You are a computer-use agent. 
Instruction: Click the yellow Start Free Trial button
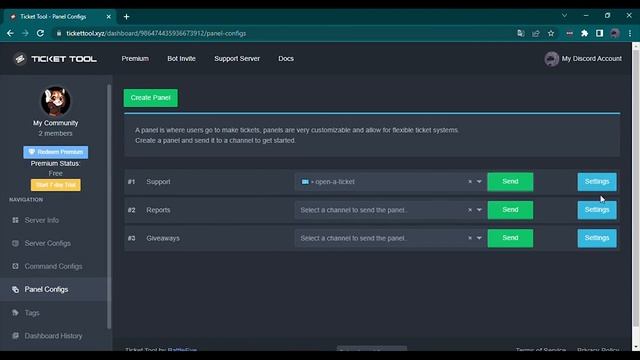[x=56, y=185]
